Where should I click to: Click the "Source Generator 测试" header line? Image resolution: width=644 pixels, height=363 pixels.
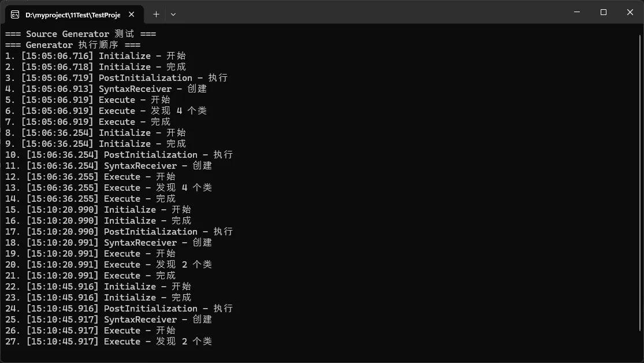tap(80, 34)
